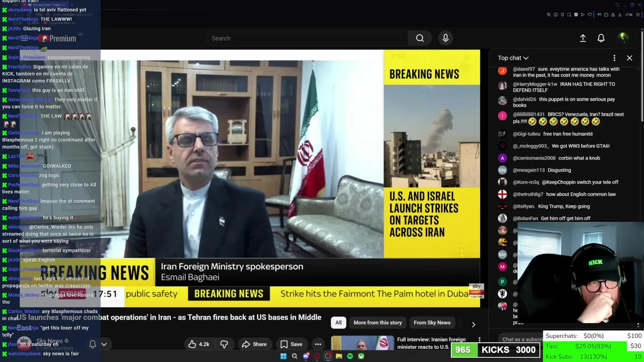Click the browser send/flow arrow icon

pos(583,15)
